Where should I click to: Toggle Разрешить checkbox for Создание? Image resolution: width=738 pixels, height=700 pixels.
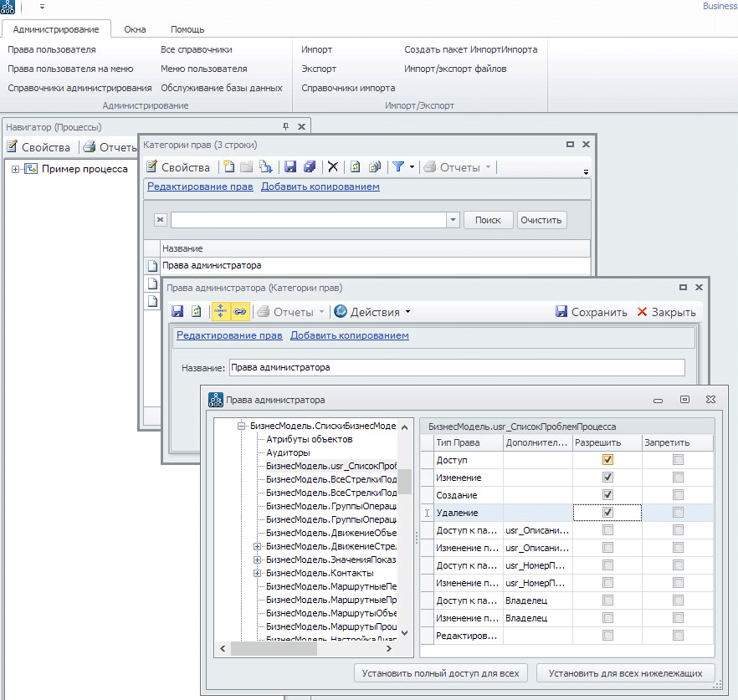tap(608, 495)
